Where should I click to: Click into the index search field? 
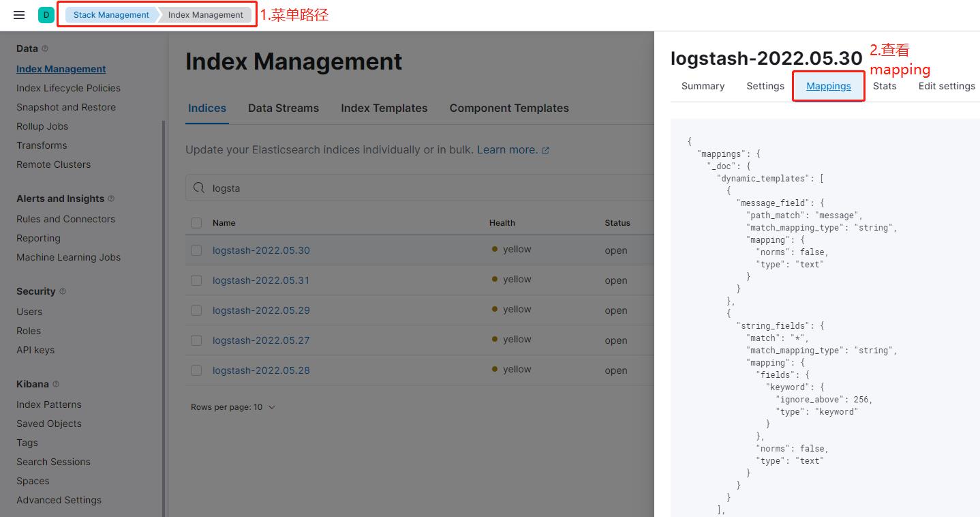420,188
